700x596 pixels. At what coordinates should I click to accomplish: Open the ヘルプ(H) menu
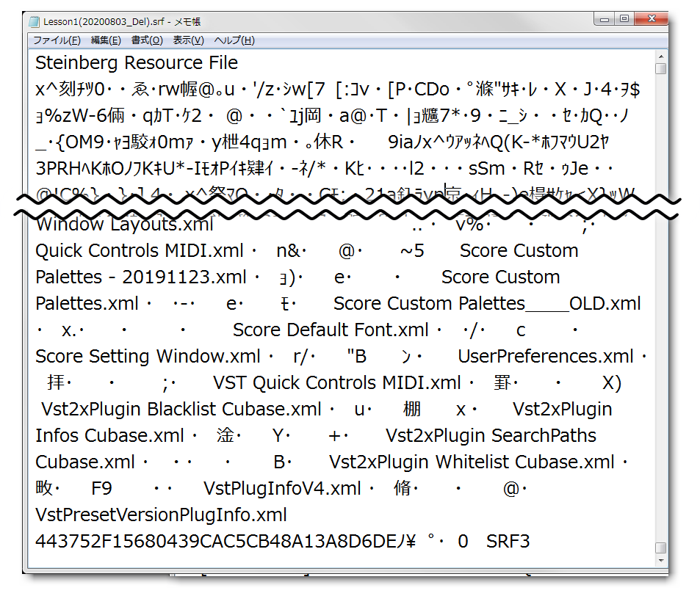234,40
